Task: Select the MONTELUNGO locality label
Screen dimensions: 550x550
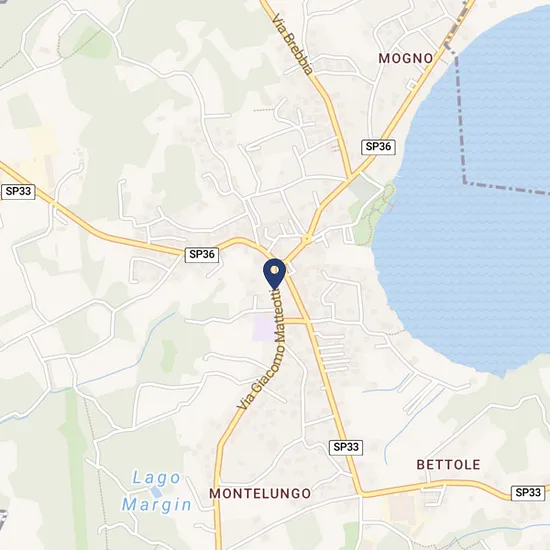Action: pos(260,494)
